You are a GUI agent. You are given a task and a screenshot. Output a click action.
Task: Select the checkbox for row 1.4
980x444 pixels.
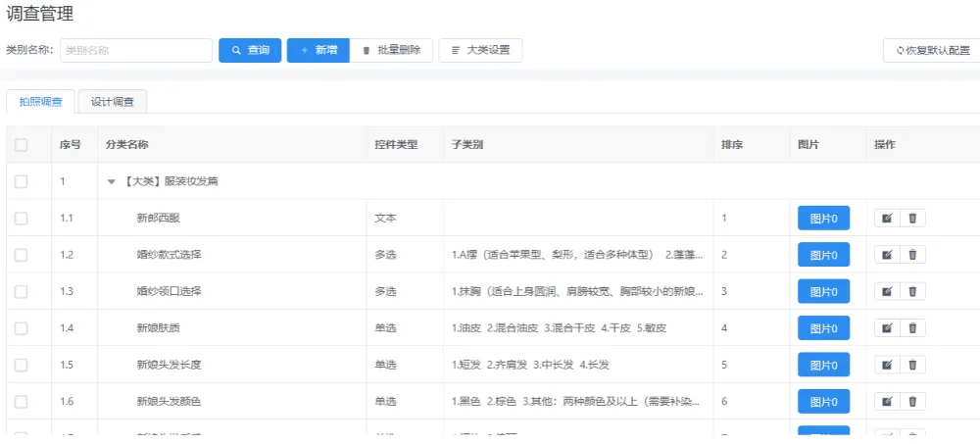click(22, 327)
